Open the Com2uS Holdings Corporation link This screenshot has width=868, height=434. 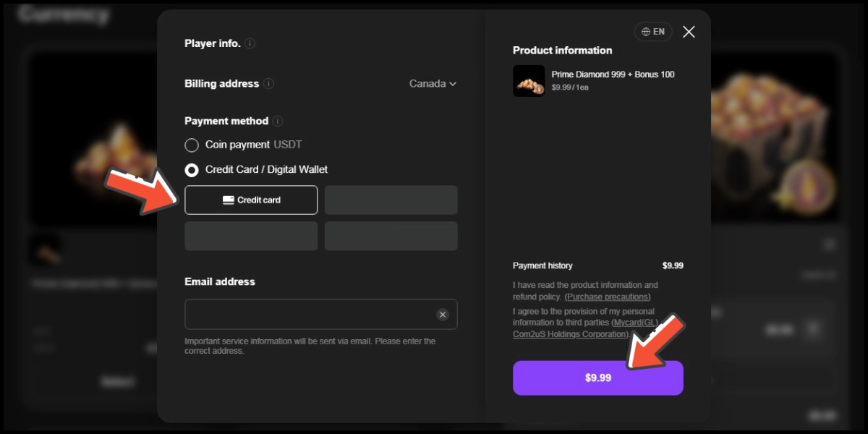[570, 335]
